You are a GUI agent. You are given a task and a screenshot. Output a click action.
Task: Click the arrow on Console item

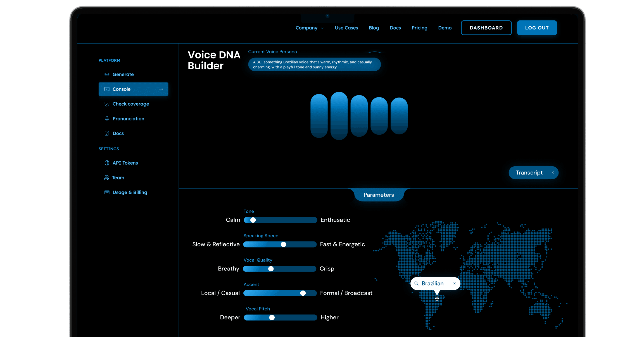[x=161, y=89]
